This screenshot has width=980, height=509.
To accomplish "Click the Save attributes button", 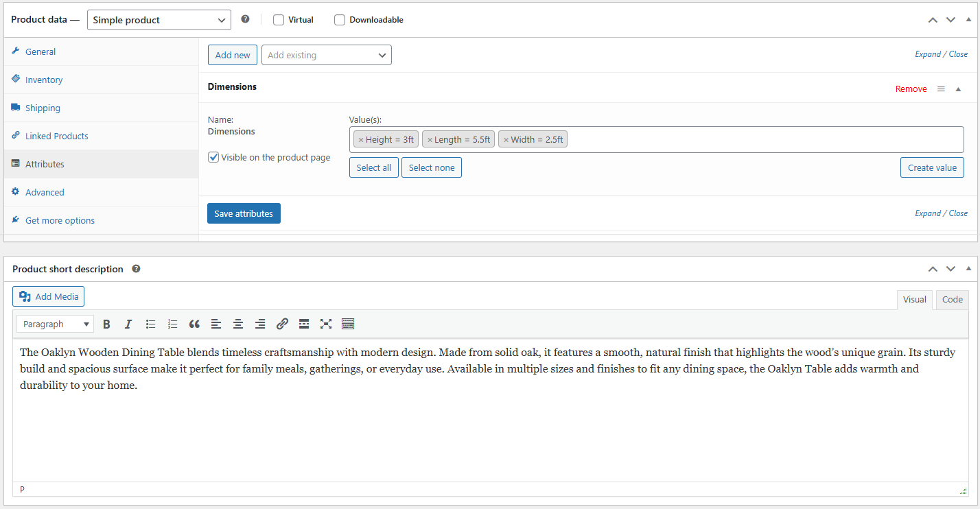I will (244, 213).
